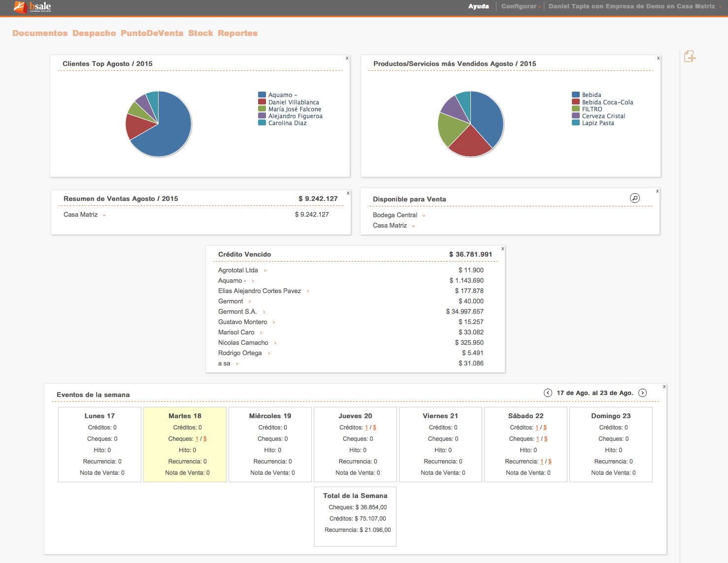Screen dimensions: 728x563
Task: Click Aquamo blue legend swatch
Action: (262, 95)
